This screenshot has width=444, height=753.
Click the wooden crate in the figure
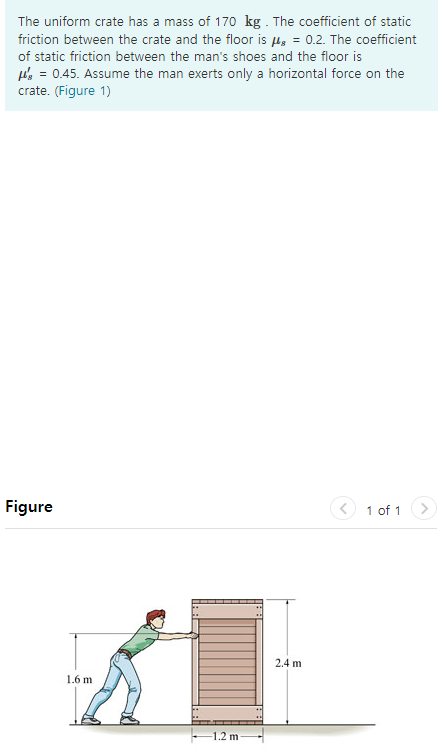coord(227,661)
